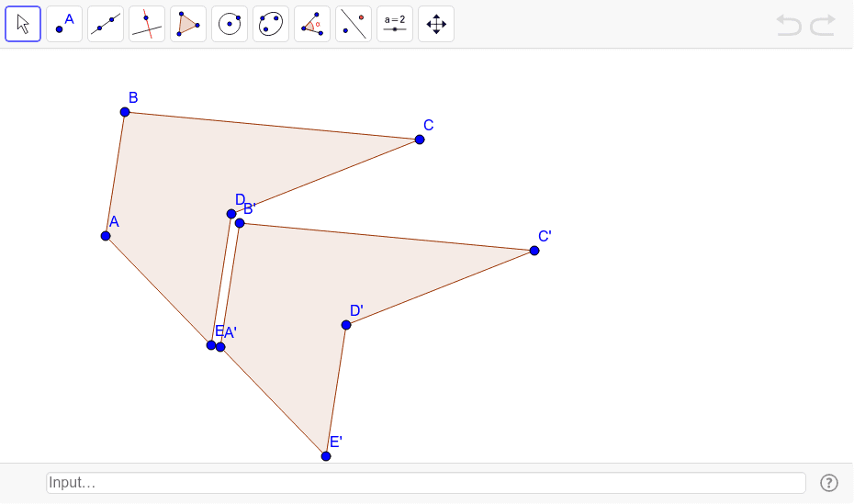Choose the Point tool
This screenshot has width=854, height=504.
(x=64, y=24)
